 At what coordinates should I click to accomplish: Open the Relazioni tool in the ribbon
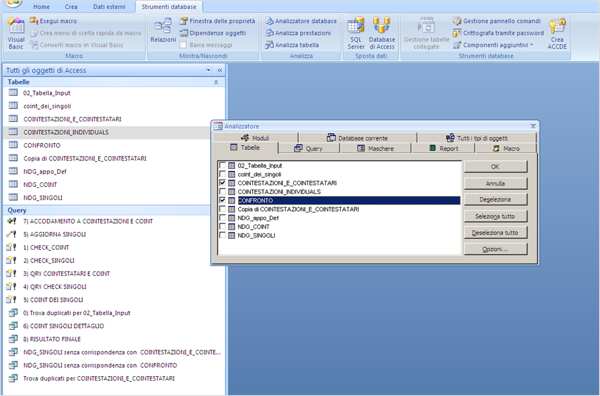click(x=163, y=31)
